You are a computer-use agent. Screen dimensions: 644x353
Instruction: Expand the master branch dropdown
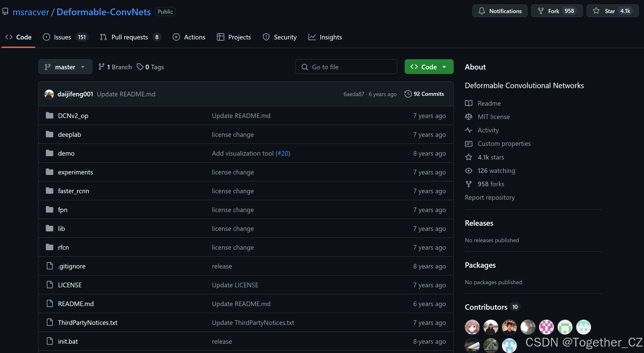pos(65,67)
